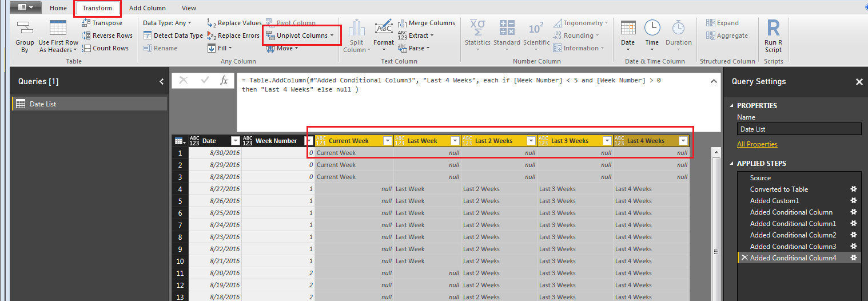Click the table corner menu icon
The height and width of the screenshot is (301, 868).
pos(179,141)
